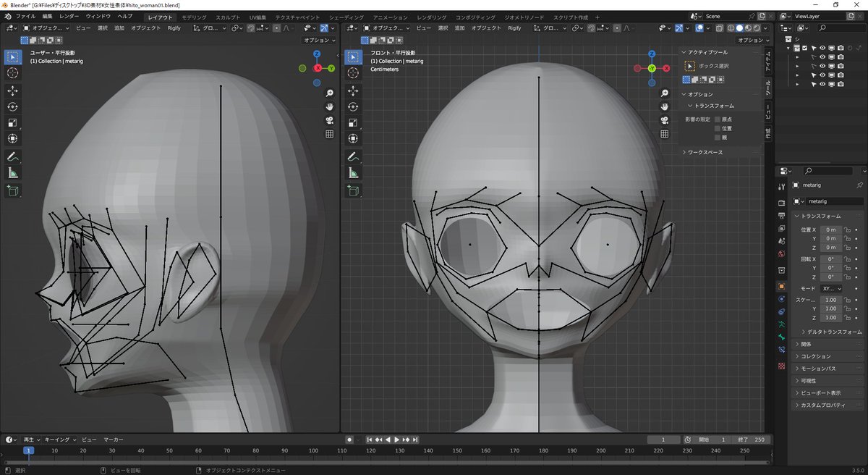Open the ファイル menu
The width and height of the screenshot is (868, 475).
[25, 16]
